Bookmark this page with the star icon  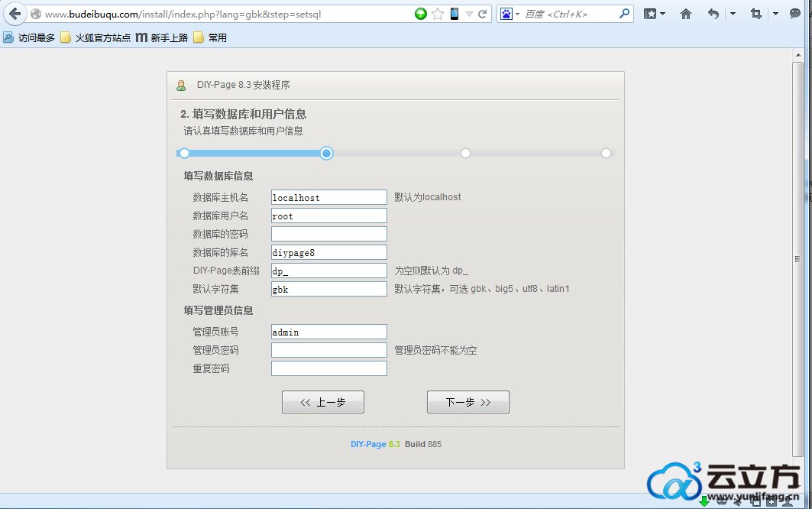pyautogui.click(x=438, y=14)
